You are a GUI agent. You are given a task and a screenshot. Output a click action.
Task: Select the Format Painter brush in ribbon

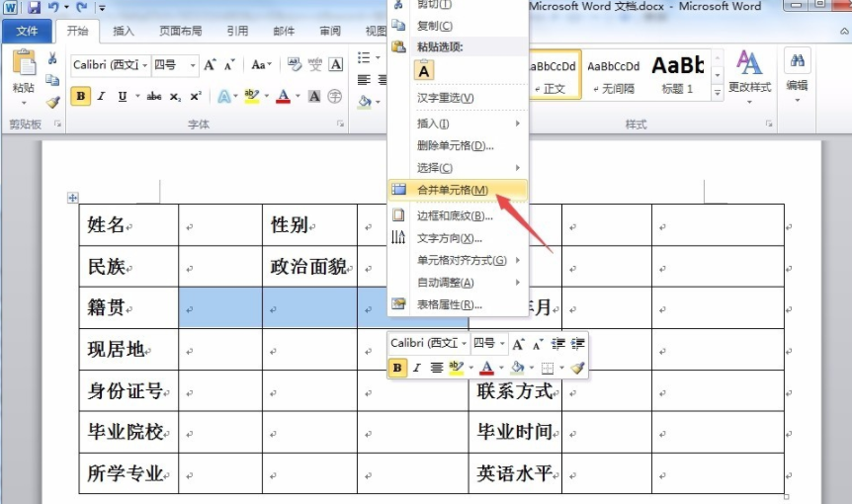52,102
